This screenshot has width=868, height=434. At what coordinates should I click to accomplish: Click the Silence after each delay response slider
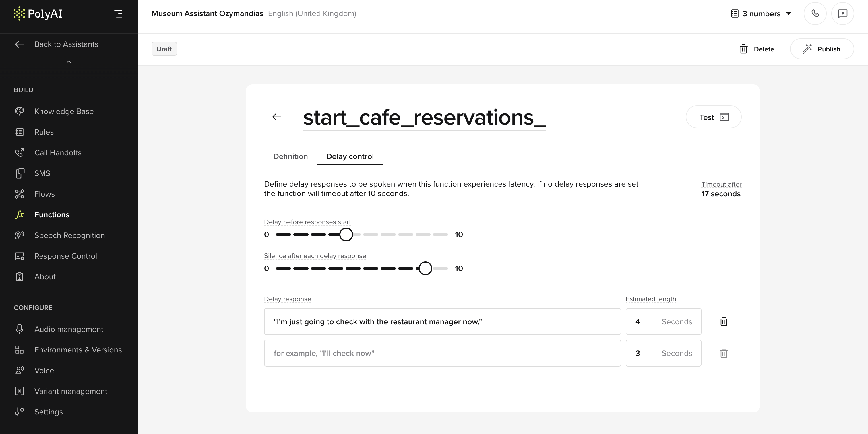362,268
